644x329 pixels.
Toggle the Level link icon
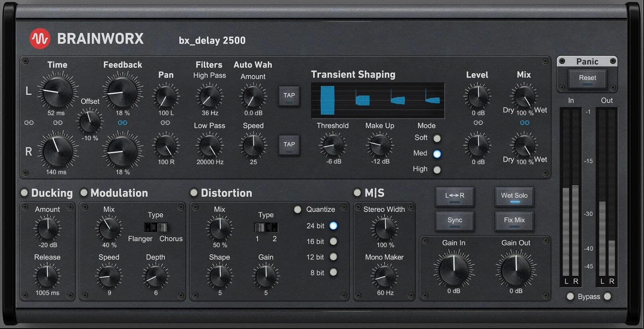[478, 123]
